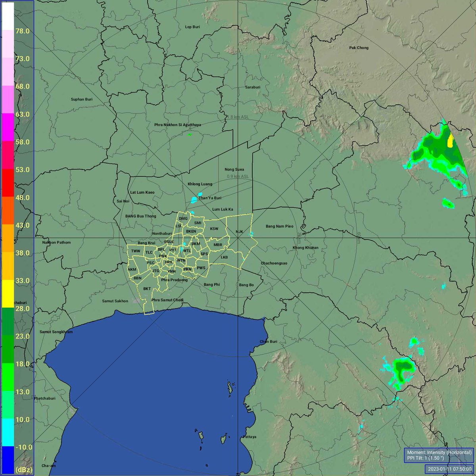The width and height of the screenshot is (476, 476).
Task: Click the 'Suphan Buri' map label
Action: [82, 99]
